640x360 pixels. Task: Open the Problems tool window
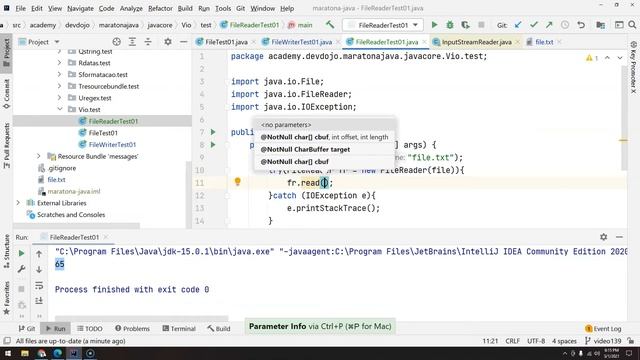click(132, 328)
